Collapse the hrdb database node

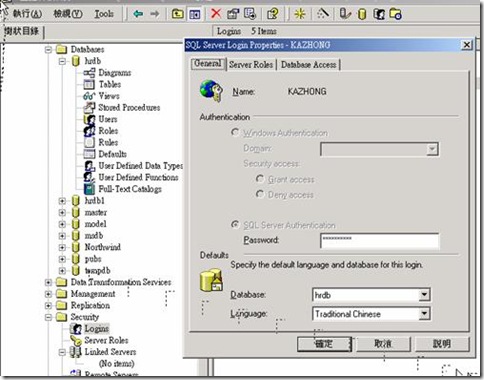[62, 61]
